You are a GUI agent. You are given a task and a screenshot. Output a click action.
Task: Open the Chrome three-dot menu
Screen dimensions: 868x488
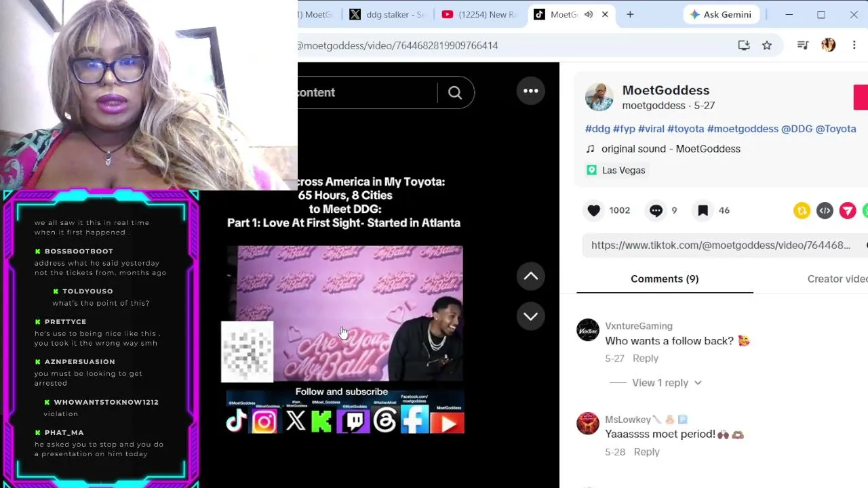(854, 45)
